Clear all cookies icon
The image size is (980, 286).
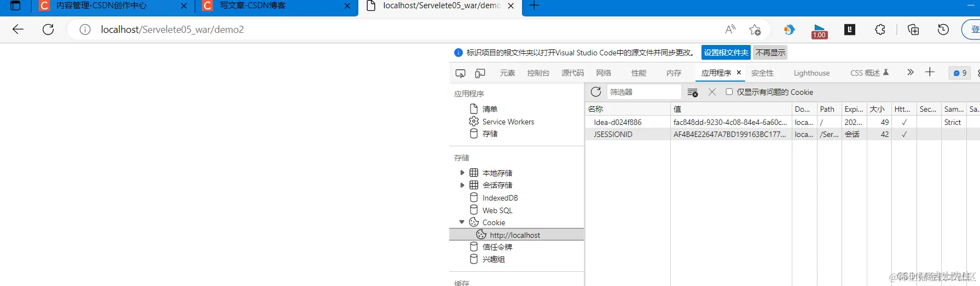tap(693, 92)
